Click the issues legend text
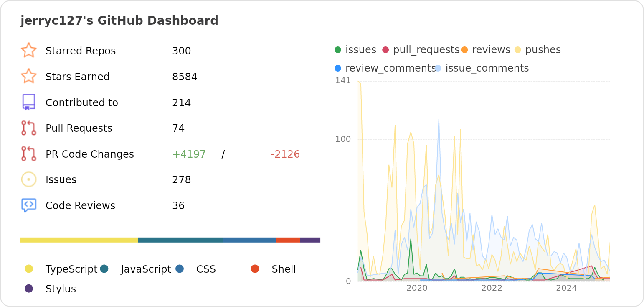The width and height of the screenshot is (644, 307). point(361,50)
